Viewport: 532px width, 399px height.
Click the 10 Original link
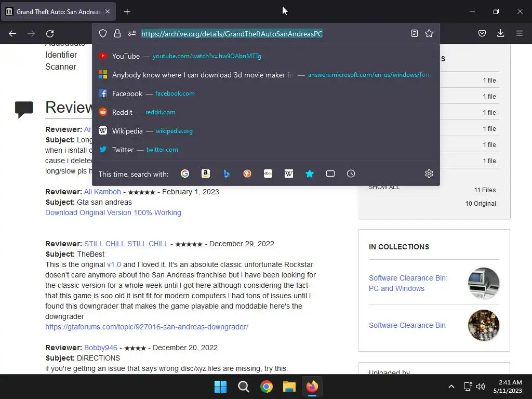(x=481, y=203)
